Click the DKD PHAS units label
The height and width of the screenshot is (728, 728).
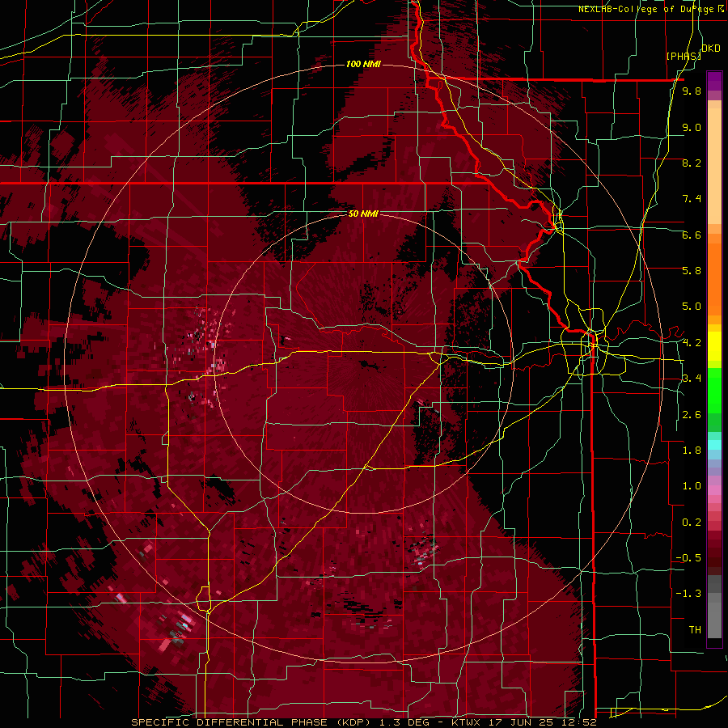[692, 52]
